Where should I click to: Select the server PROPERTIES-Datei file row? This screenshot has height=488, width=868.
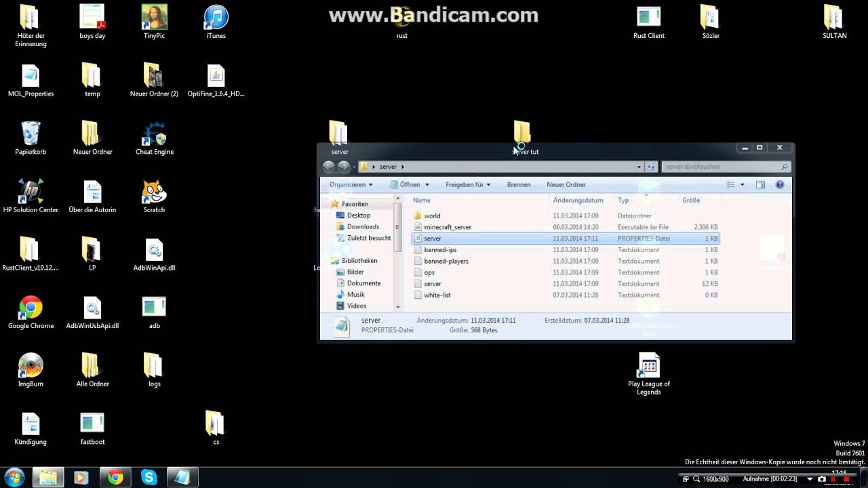coord(565,239)
